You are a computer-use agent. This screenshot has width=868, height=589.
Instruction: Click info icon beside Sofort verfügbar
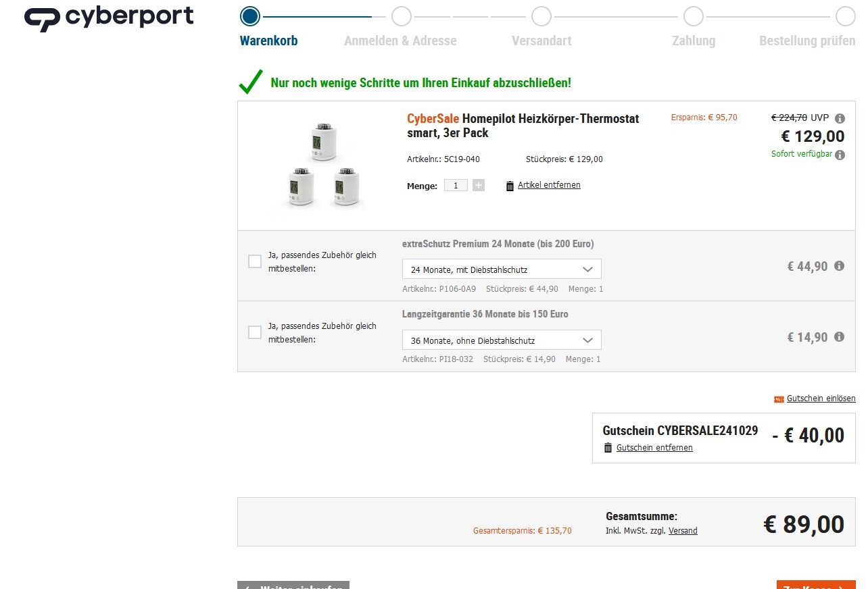pyautogui.click(x=840, y=155)
